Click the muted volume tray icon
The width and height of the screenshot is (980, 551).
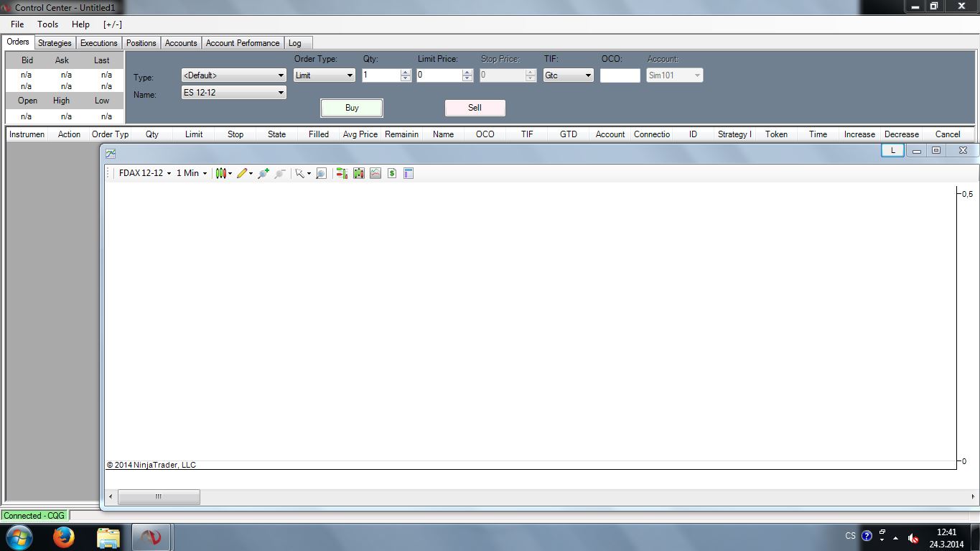point(913,537)
